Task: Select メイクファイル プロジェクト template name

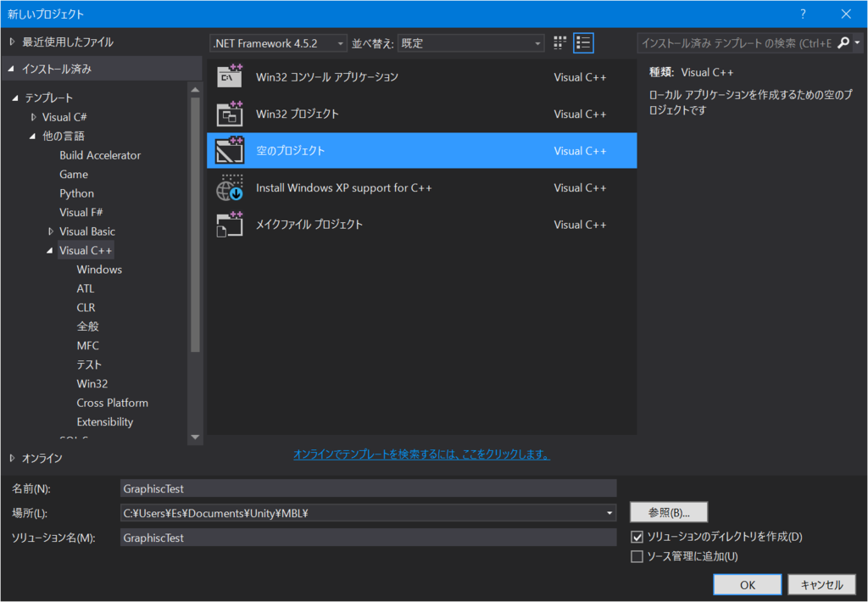Action: pyautogui.click(x=309, y=225)
